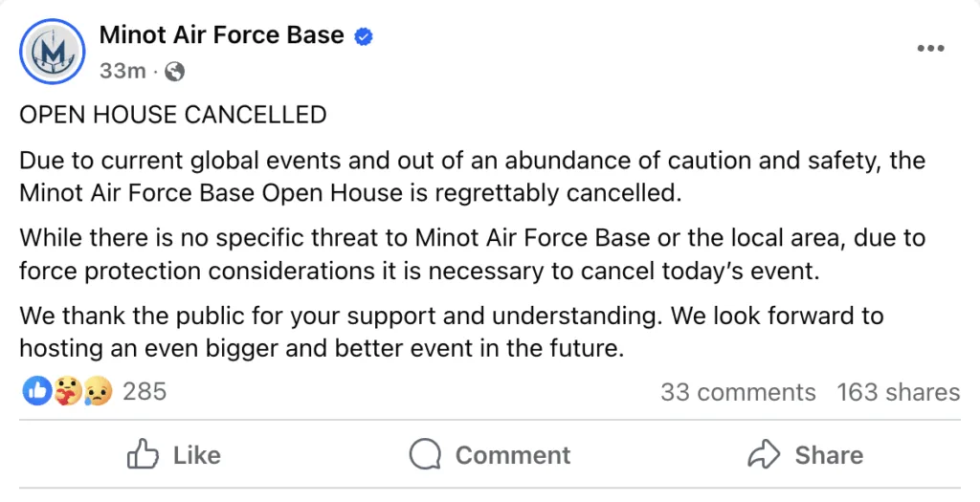The image size is (980, 502).
Task: Click the Comment button label
Action: 513,455
